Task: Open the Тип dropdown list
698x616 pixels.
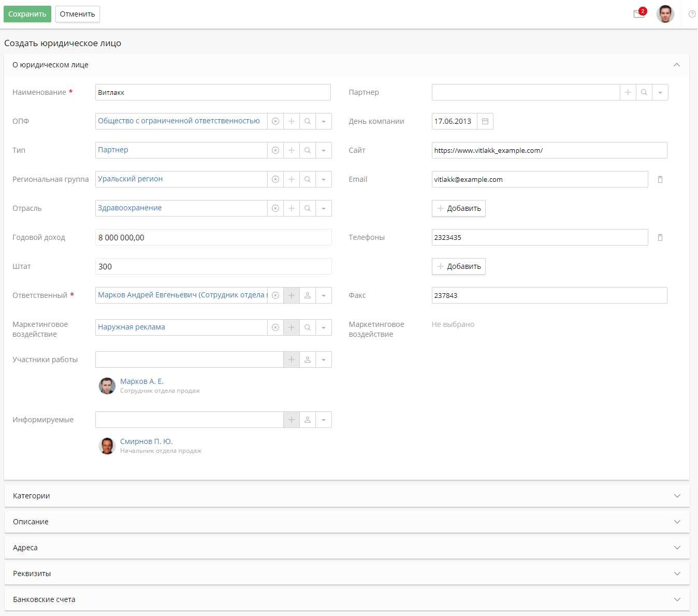Action: pos(324,150)
